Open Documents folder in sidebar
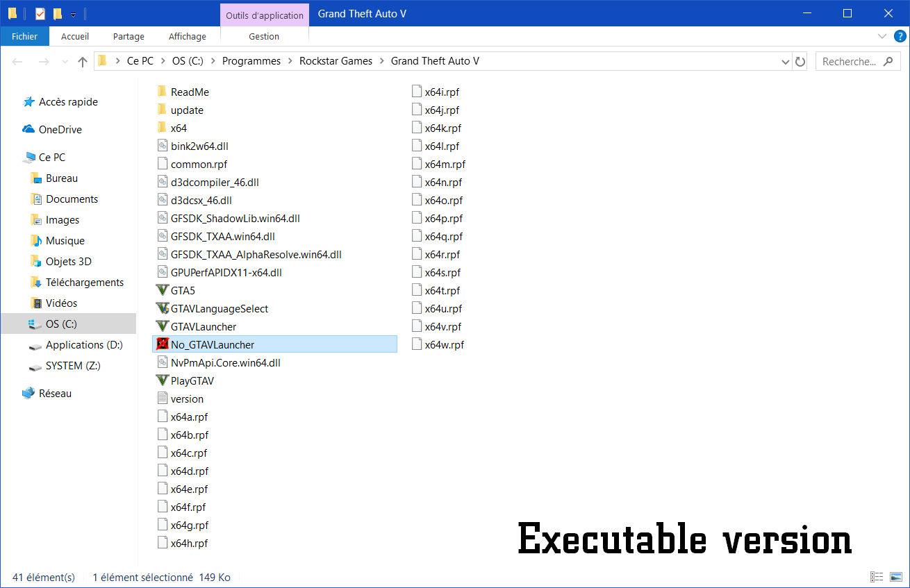 click(x=65, y=199)
